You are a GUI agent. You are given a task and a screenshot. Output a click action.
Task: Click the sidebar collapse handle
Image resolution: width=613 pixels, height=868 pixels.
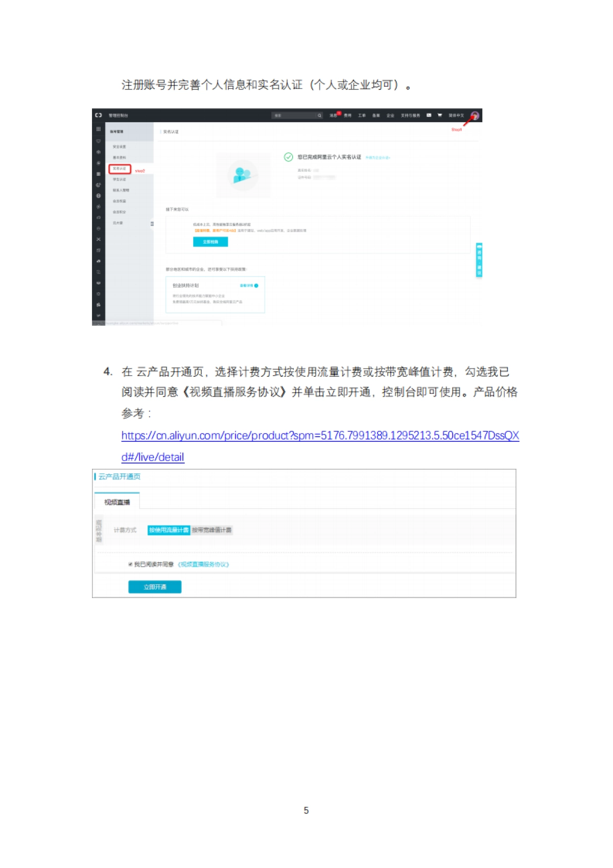[152, 224]
